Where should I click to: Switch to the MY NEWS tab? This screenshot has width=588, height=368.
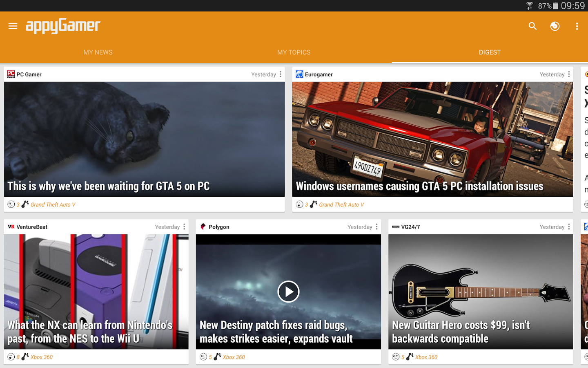coord(98,52)
